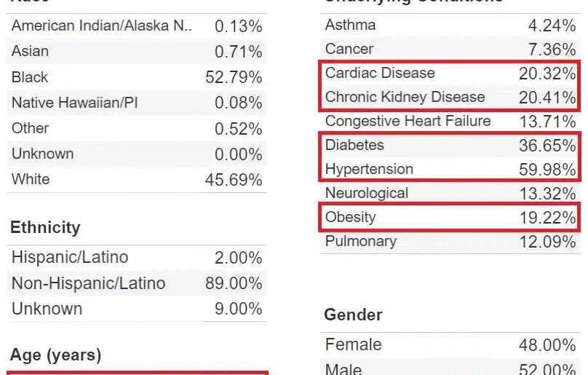Select the Cardiac Disease row
Viewport: 588px width, 375px height.
pyautogui.click(x=450, y=74)
